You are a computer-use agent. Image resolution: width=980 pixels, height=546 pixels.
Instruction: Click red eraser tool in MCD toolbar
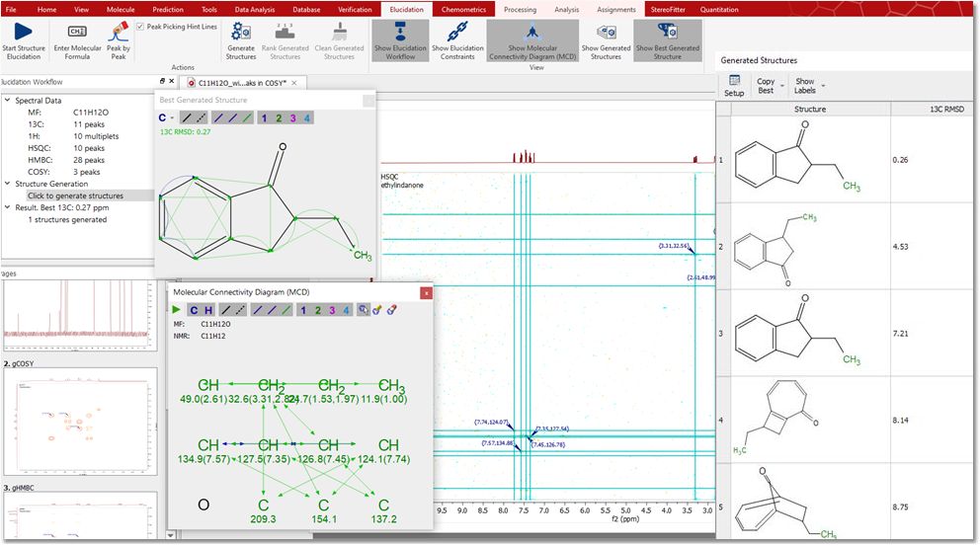(x=391, y=310)
